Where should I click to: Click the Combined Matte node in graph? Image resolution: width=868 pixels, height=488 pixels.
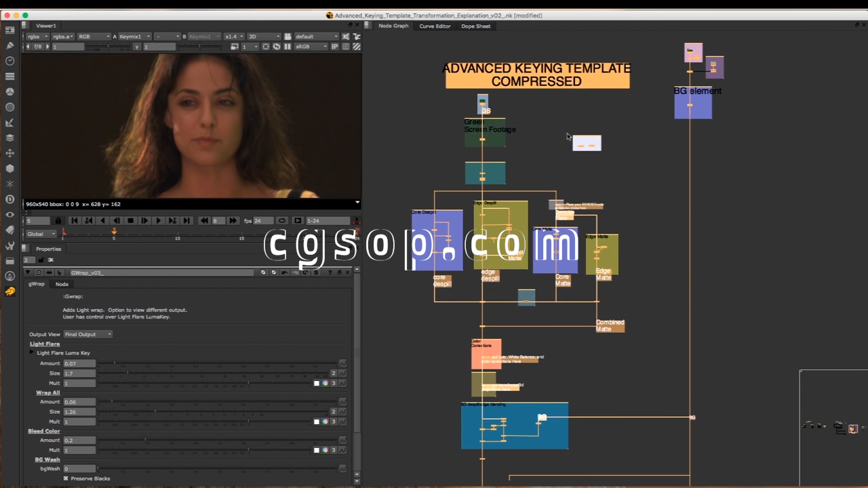tap(610, 326)
